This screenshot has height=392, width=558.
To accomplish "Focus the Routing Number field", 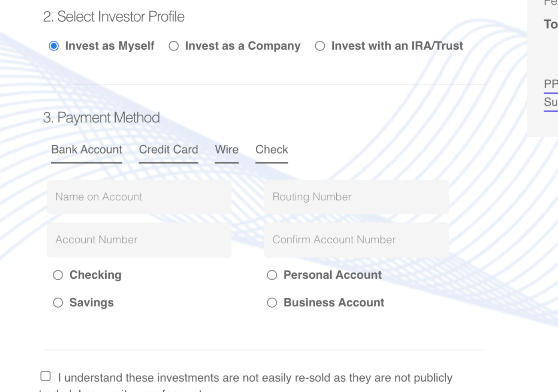I will point(356,197).
